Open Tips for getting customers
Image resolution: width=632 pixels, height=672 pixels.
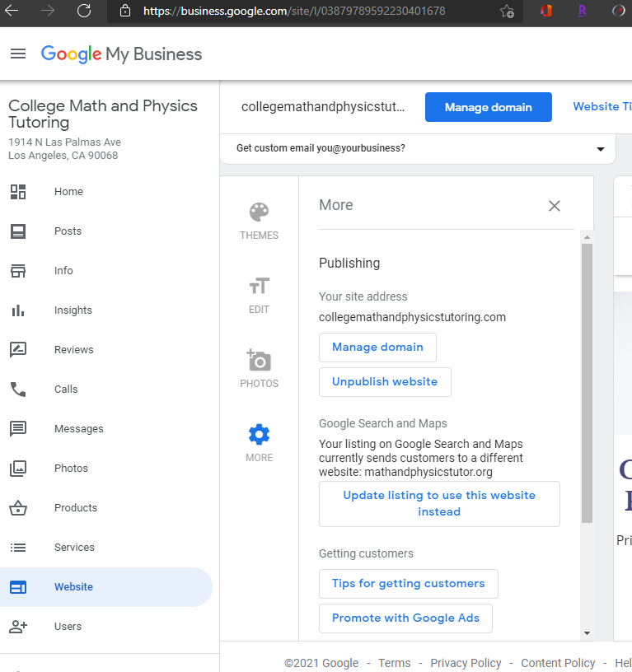[x=408, y=584]
